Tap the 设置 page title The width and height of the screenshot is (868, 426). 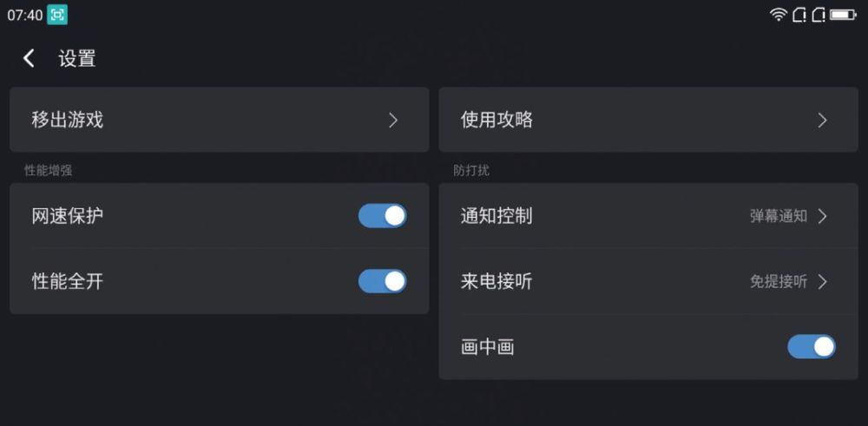point(77,59)
